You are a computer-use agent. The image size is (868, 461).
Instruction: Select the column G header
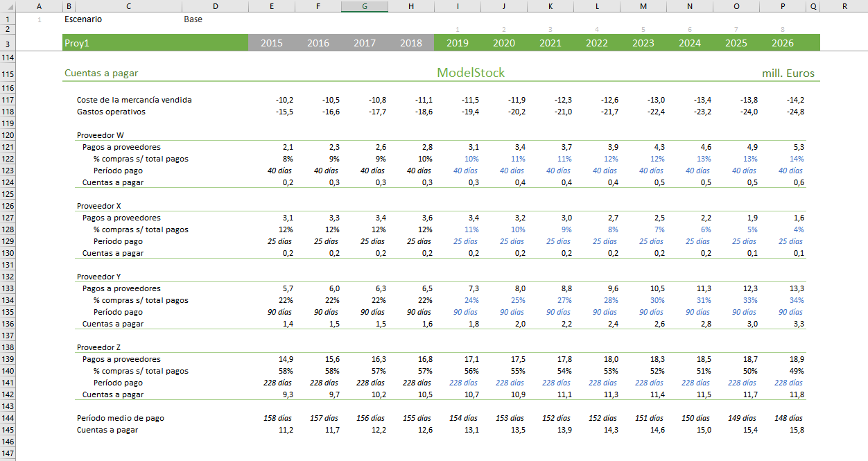coord(365,6)
